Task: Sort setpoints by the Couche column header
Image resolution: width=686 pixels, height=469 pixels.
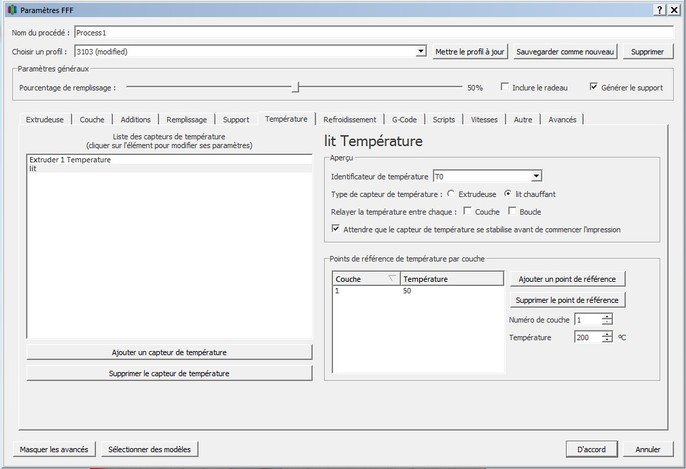Action: [364, 279]
